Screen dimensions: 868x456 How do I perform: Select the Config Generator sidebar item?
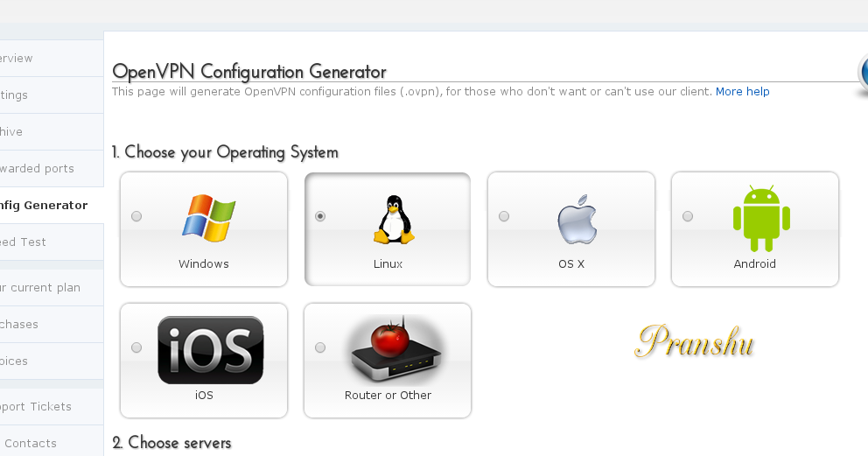(x=52, y=206)
